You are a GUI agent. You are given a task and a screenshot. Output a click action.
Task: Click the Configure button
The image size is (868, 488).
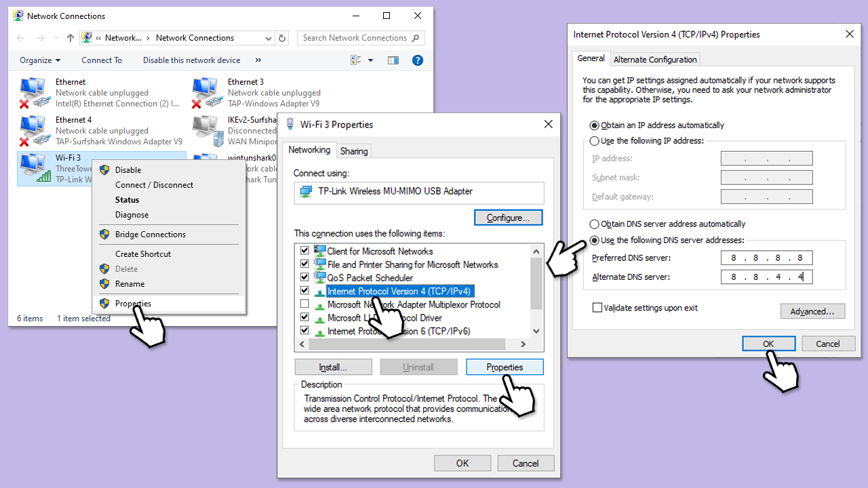tap(508, 218)
